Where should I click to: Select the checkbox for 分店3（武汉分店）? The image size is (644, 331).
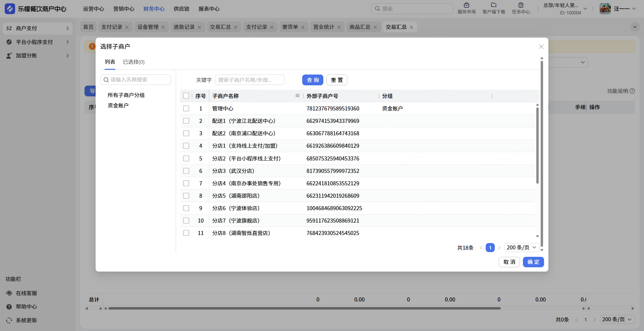[186, 171]
